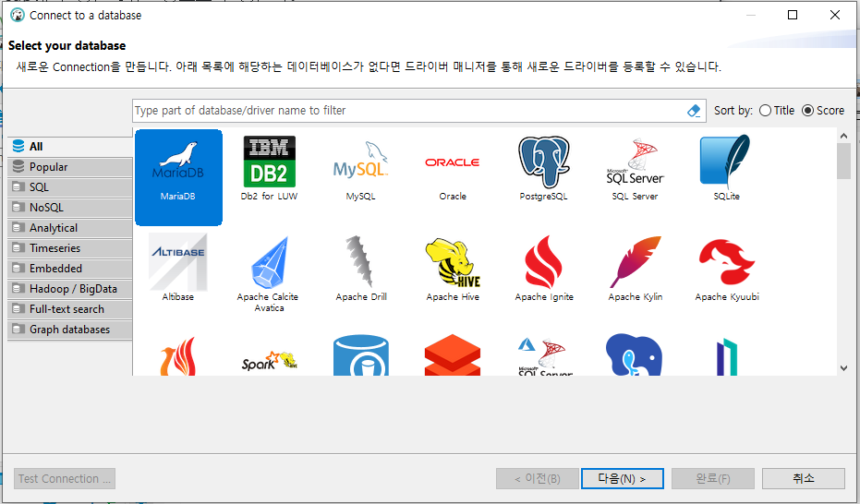Sort databases by Score
The height and width of the screenshot is (504, 860).
823,111
